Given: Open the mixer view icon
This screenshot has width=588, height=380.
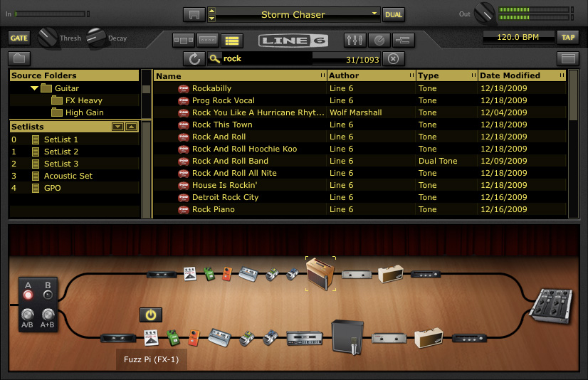Looking at the screenshot, I should coord(354,39).
